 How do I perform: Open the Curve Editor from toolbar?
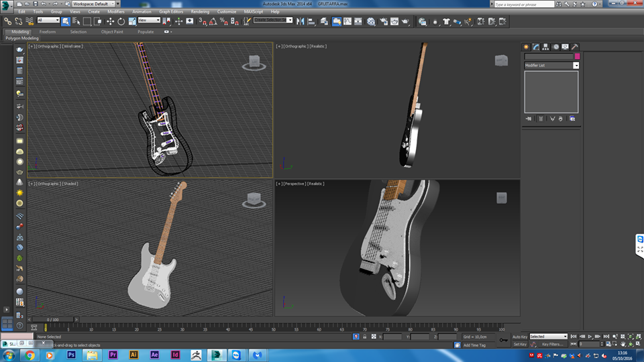347,21
